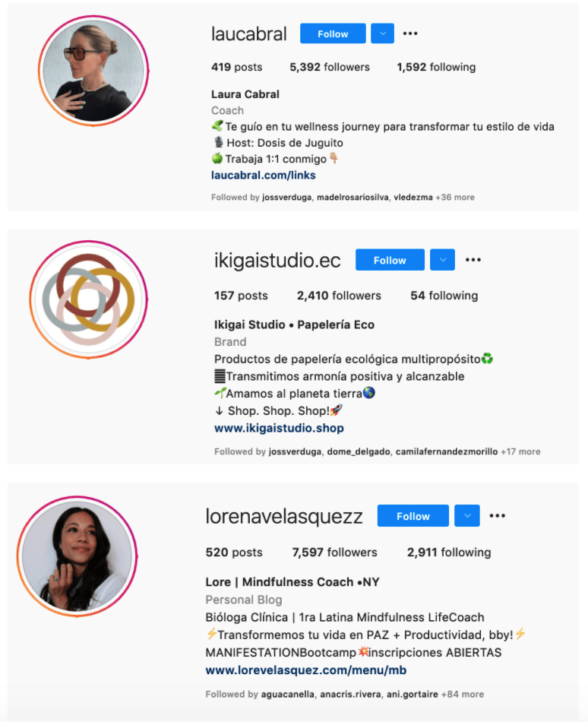Viewport: 588px width, 722px height.
Task: Open jossverduga in laucabral's followed-by line
Action: point(286,198)
